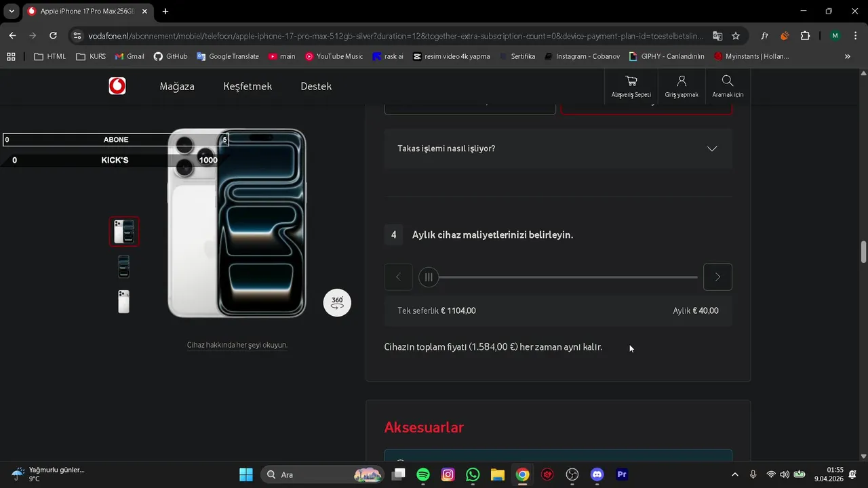Open the Giriş yapmak login icon
The width and height of the screenshot is (868, 488).
682,87
